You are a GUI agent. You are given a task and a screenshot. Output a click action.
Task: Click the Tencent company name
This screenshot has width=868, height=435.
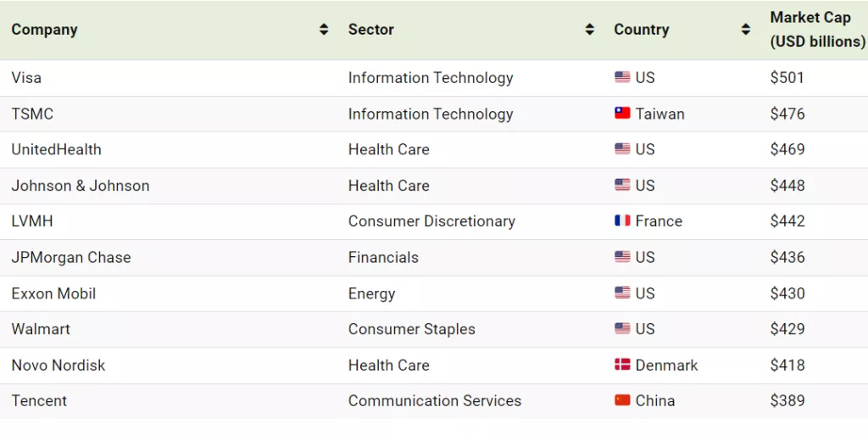(x=39, y=401)
